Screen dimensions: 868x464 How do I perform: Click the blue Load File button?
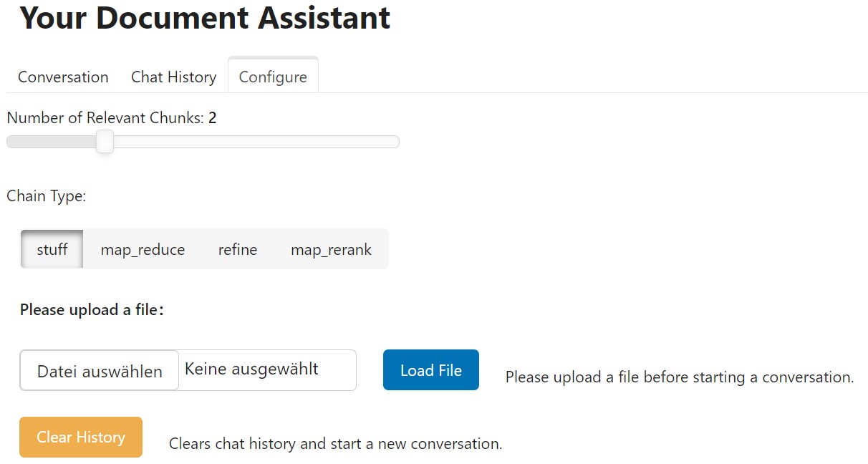[431, 369]
